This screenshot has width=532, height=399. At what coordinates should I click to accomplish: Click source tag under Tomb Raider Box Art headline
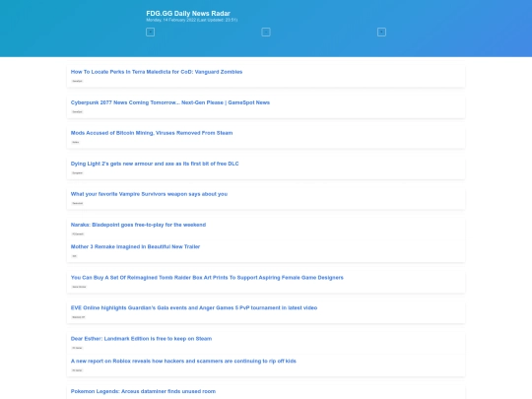[79, 287]
